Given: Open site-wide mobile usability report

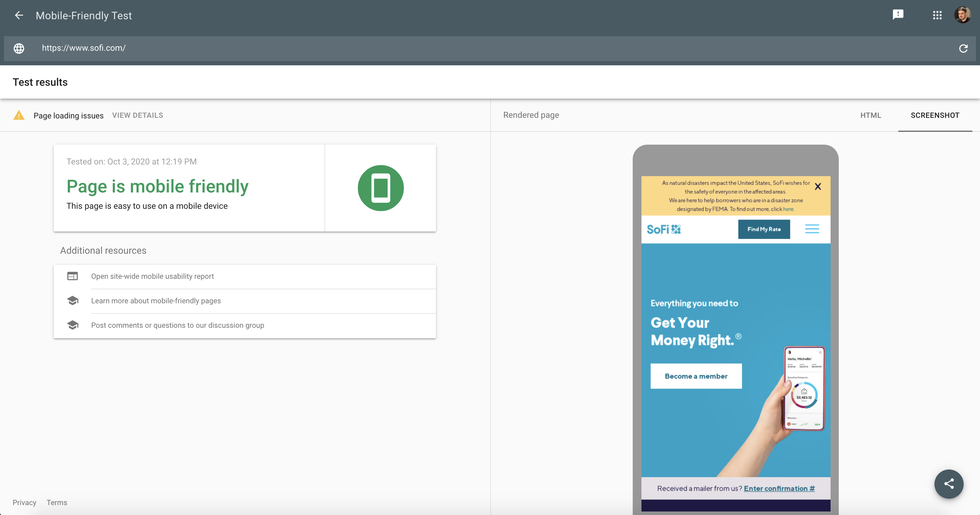Looking at the screenshot, I should pos(152,276).
